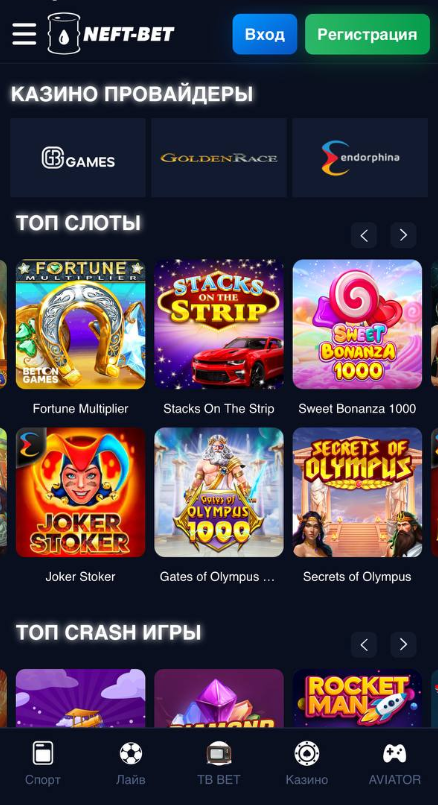The height and width of the screenshot is (805, 438).
Task: Click the Регистрация button
Action: [367, 34]
